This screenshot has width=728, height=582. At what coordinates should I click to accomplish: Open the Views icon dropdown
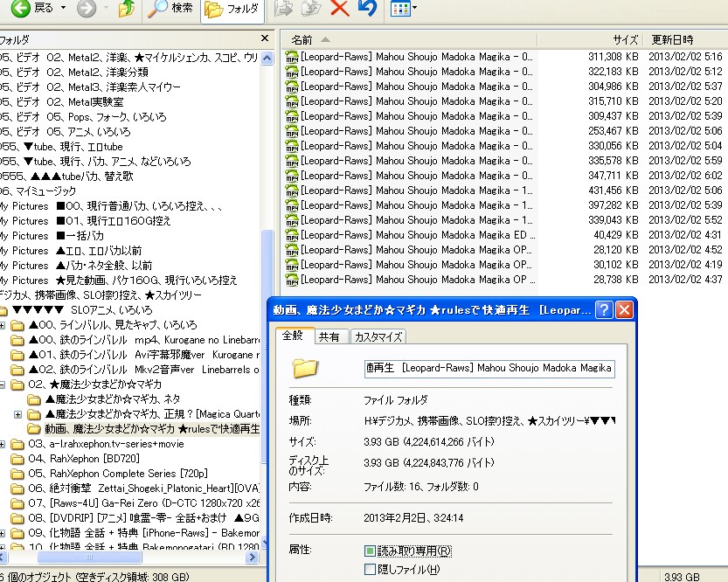pos(403,9)
